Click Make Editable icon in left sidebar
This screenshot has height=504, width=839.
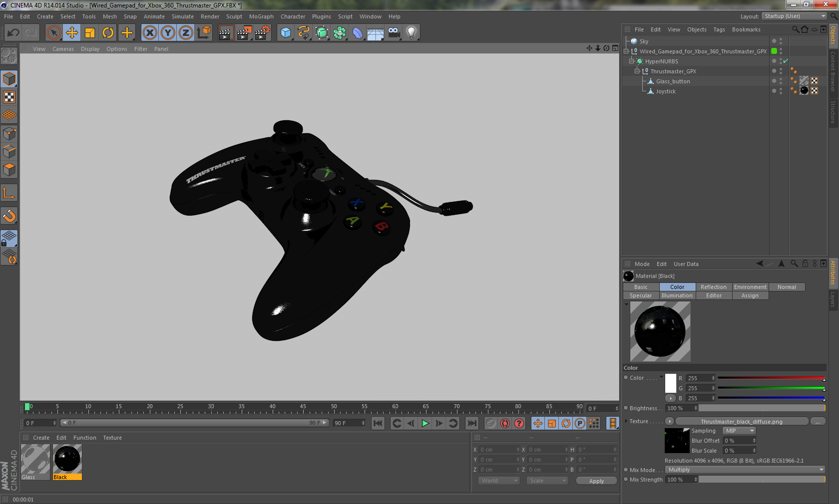(x=9, y=56)
